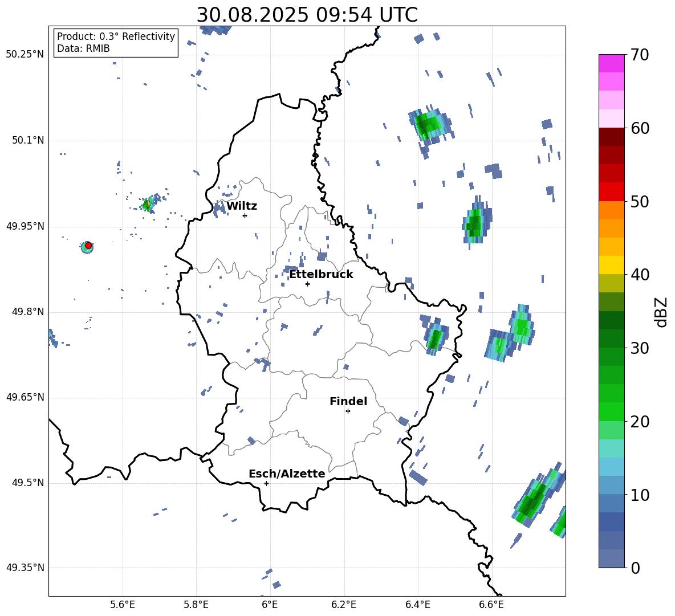Click the Findel city label
675x616 pixels.
(x=348, y=401)
